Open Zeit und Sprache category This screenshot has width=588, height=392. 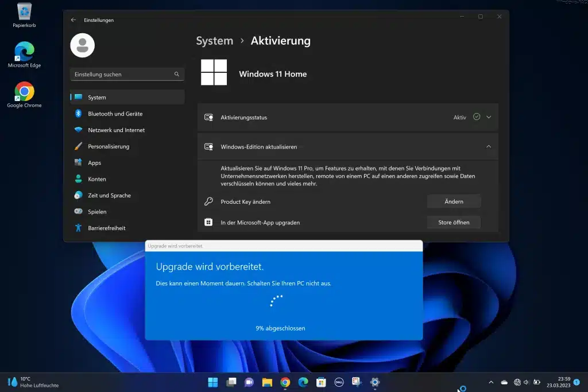[127, 195]
